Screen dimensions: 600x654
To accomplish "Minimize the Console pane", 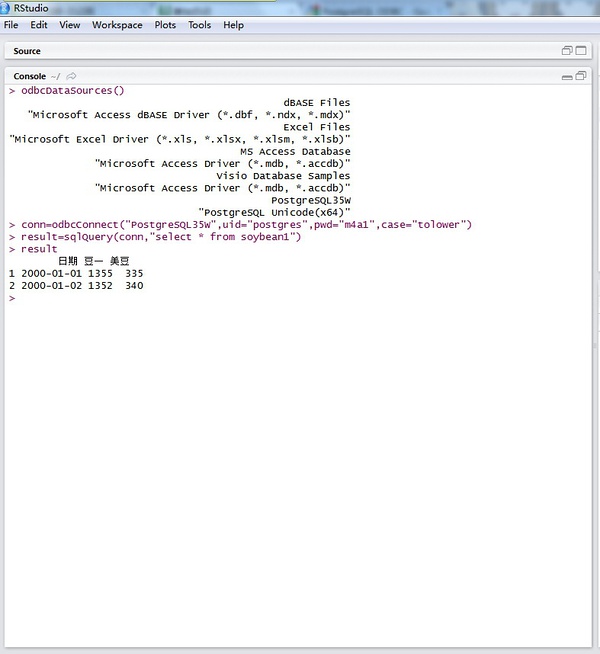I will pos(567,77).
